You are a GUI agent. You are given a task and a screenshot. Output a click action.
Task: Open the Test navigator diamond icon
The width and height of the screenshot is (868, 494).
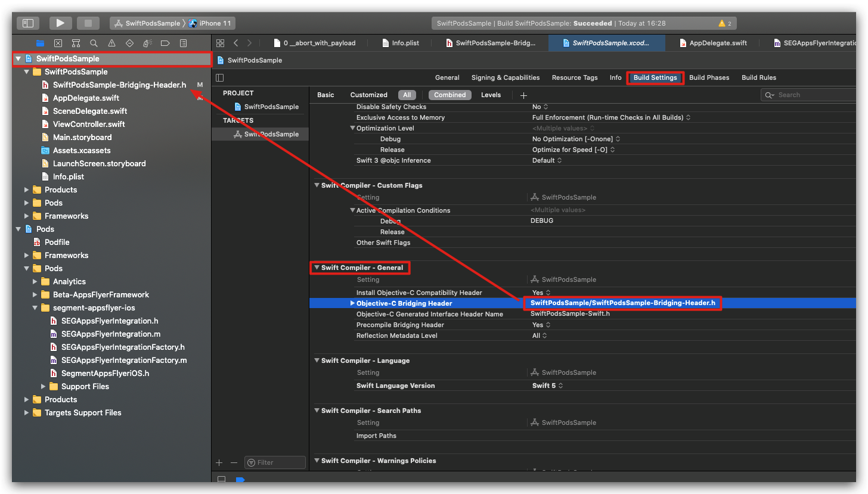coord(129,43)
